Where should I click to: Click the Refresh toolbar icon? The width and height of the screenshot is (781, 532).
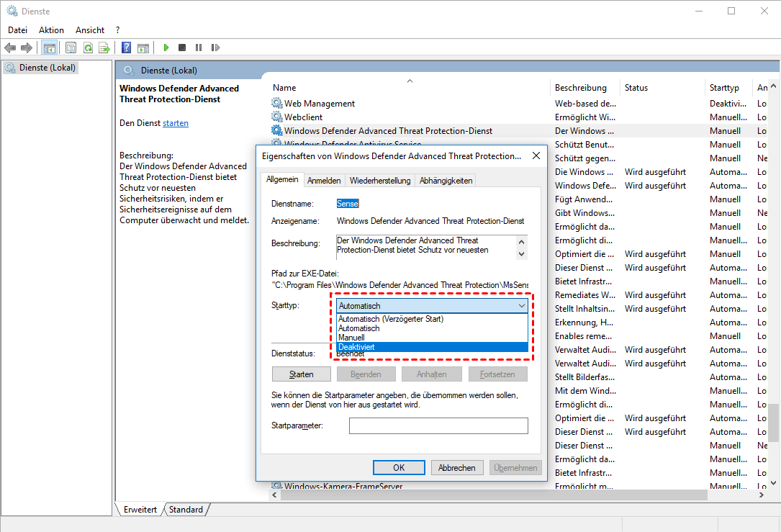88,48
